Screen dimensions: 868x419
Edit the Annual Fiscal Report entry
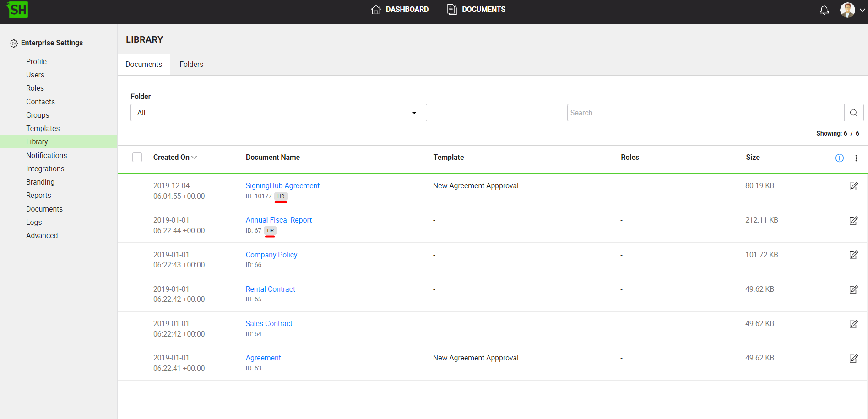853,221
